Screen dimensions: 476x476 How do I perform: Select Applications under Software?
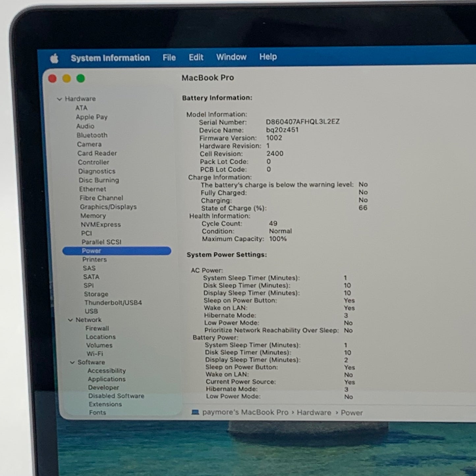click(107, 379)
